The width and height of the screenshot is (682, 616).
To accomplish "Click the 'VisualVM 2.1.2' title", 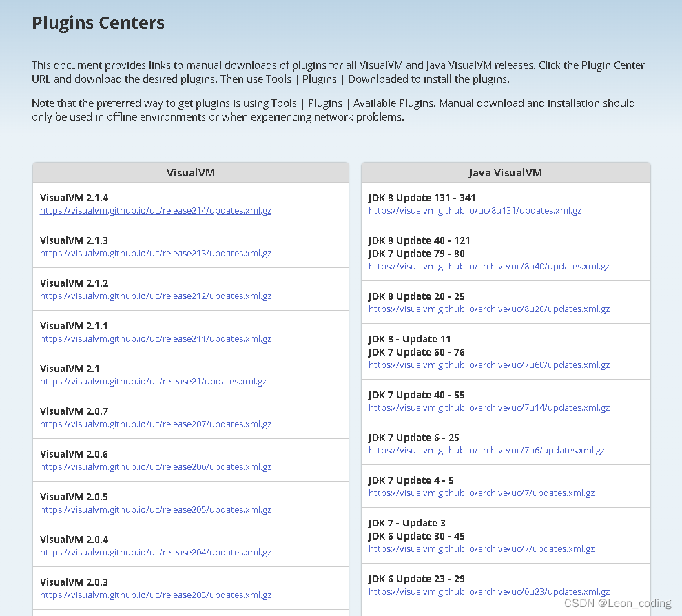I will (x=74, y=283).
